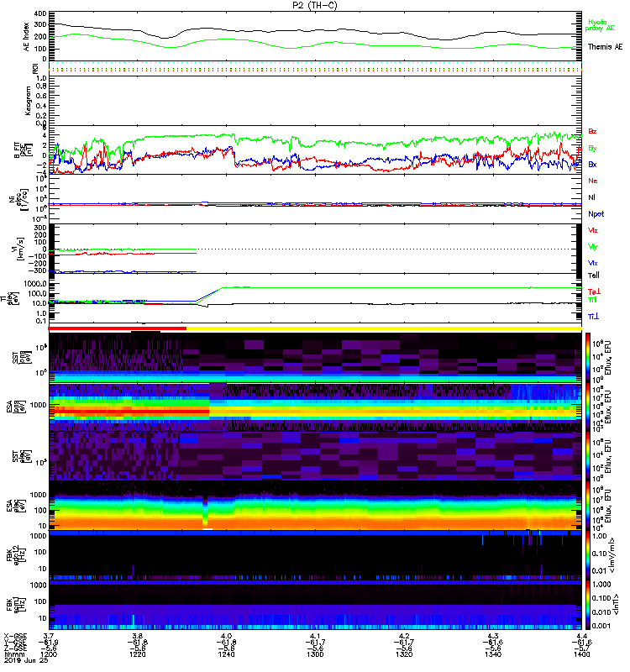630x672 pixels.
Task: Click the FBK scm1 [Hz] axis label
Action: pos(16,603)
